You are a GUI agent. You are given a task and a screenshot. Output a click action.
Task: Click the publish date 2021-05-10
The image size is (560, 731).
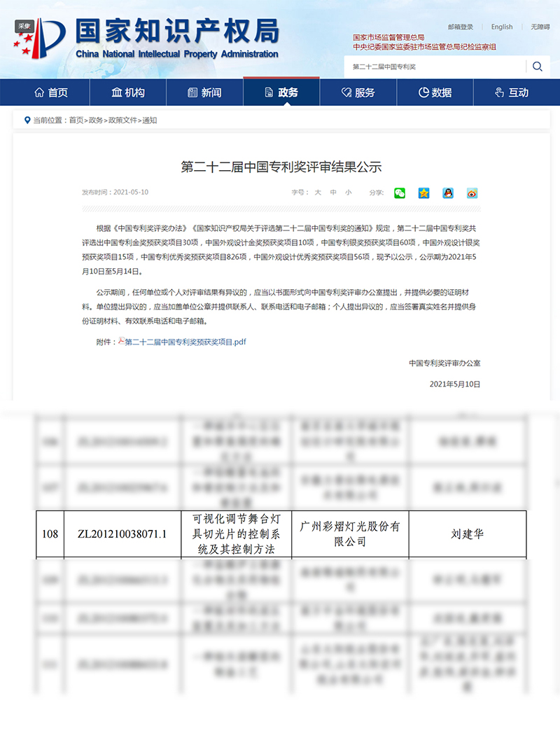coord(131,192)
